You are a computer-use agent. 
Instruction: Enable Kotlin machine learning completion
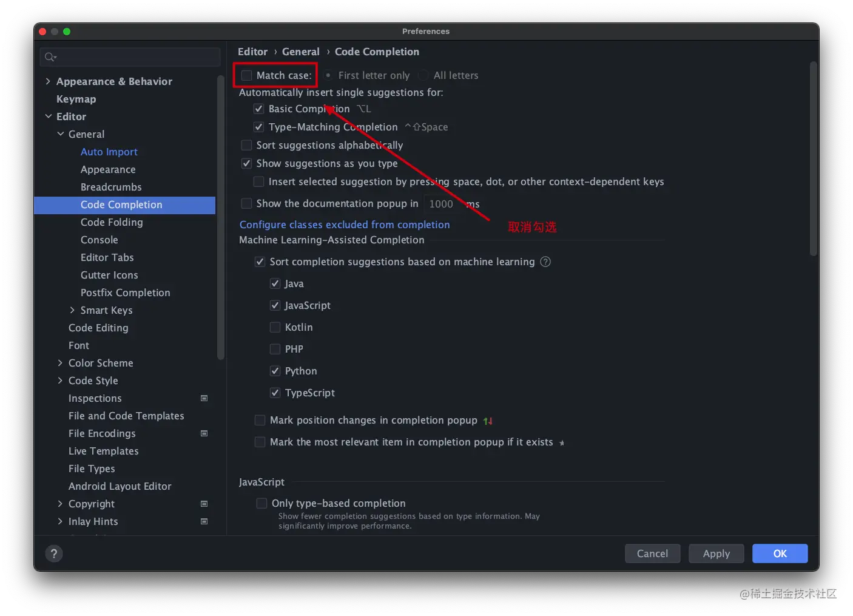point(275,327)
